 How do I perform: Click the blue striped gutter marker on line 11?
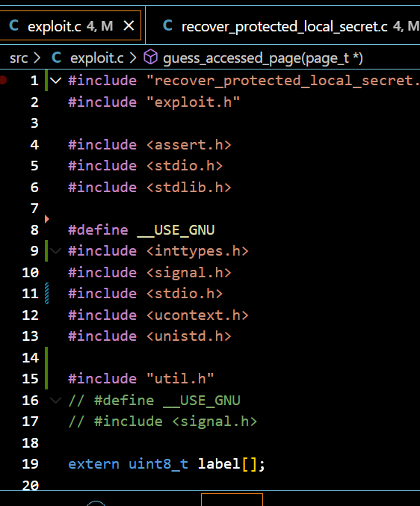pos(47,293)
